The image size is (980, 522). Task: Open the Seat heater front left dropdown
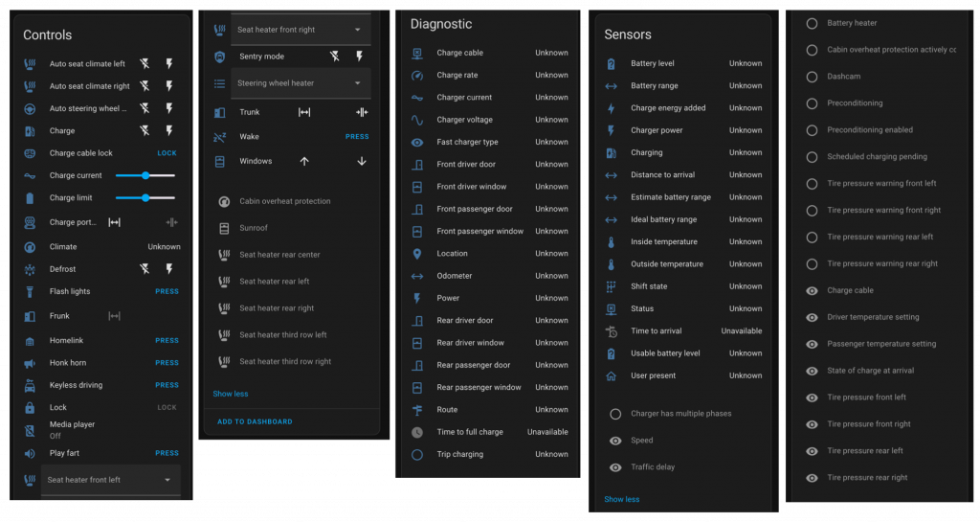point(110,480)
